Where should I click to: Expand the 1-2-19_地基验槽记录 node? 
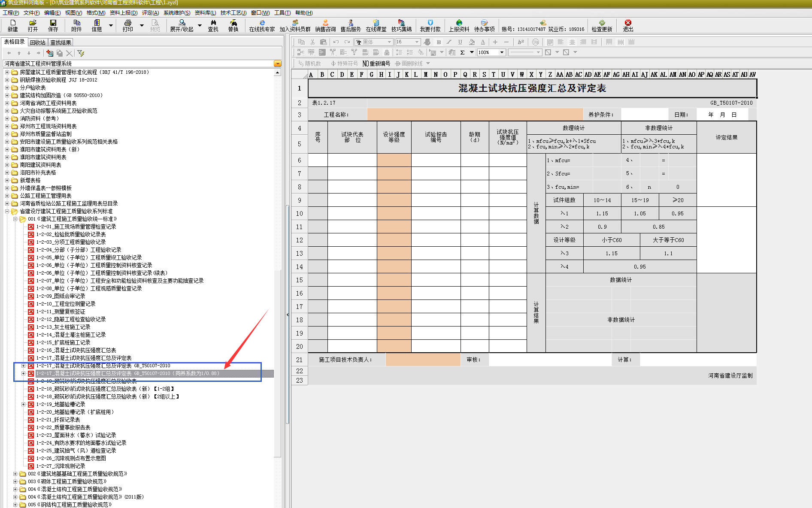point(23,404)
